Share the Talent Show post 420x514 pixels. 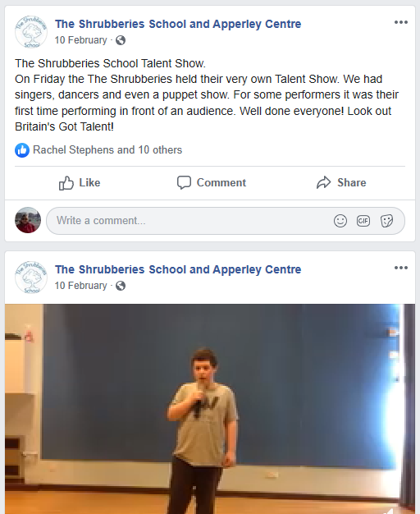tap(341, 182)
